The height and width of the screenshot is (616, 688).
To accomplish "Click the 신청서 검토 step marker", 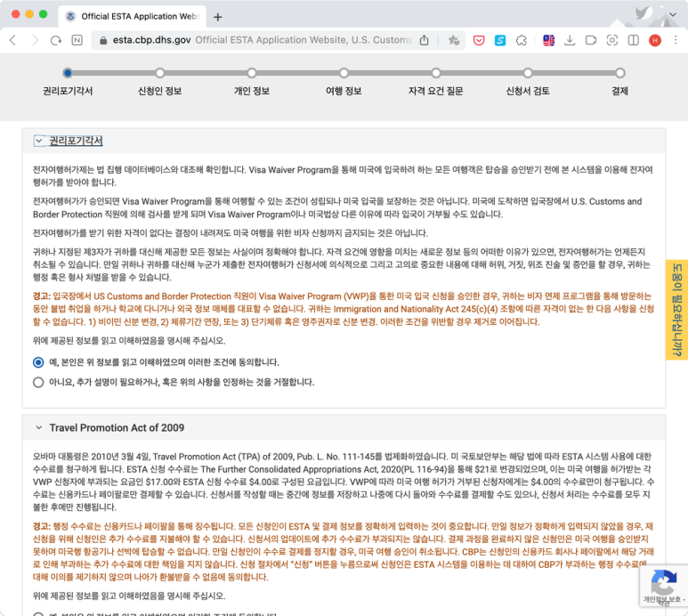I will click(x=528, y=73).
